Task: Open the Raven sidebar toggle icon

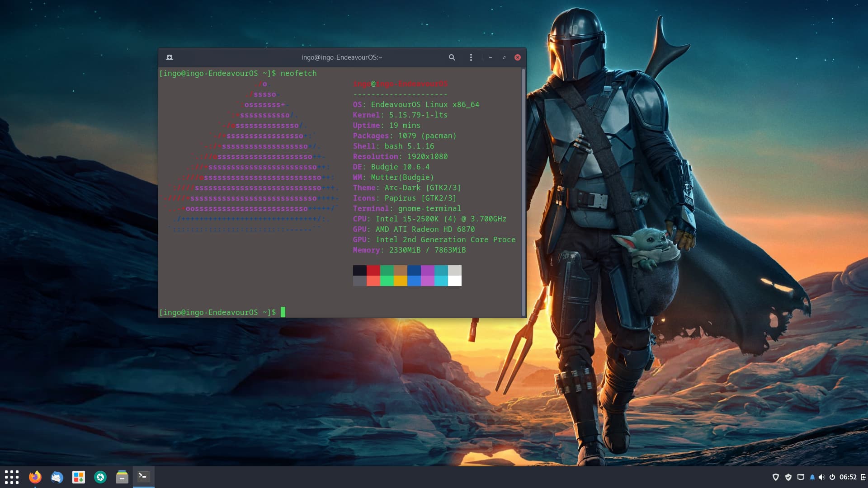Action: pyautogui.click(x=863, y=477)
